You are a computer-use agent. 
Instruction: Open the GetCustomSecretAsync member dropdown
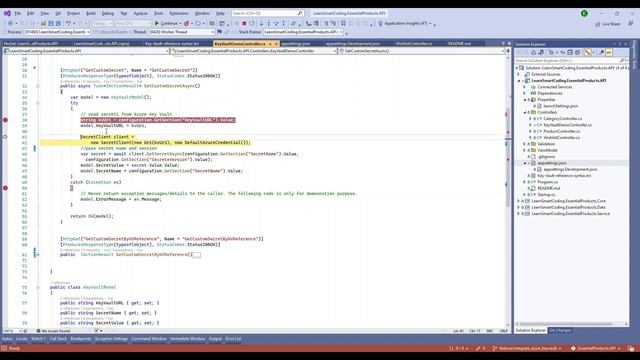tap(421, 51)
